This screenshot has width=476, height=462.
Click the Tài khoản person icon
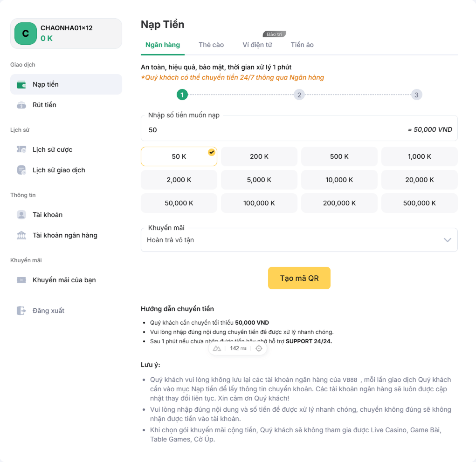pyautogui.click(x=21, y=215)
